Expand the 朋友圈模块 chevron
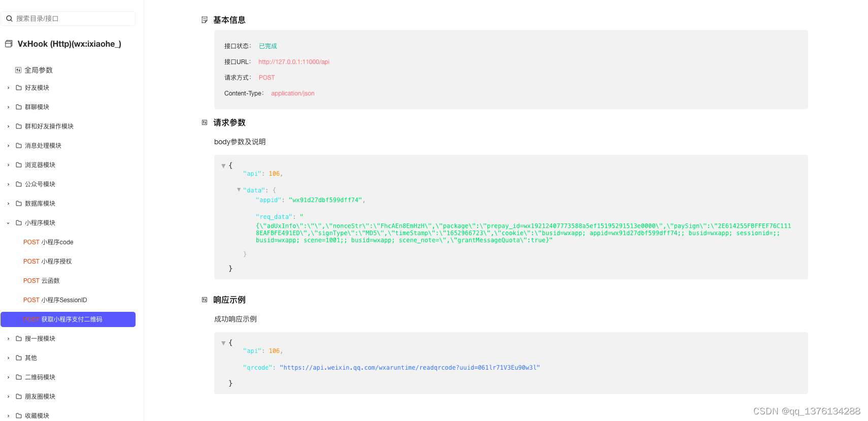 coord(8,397)
